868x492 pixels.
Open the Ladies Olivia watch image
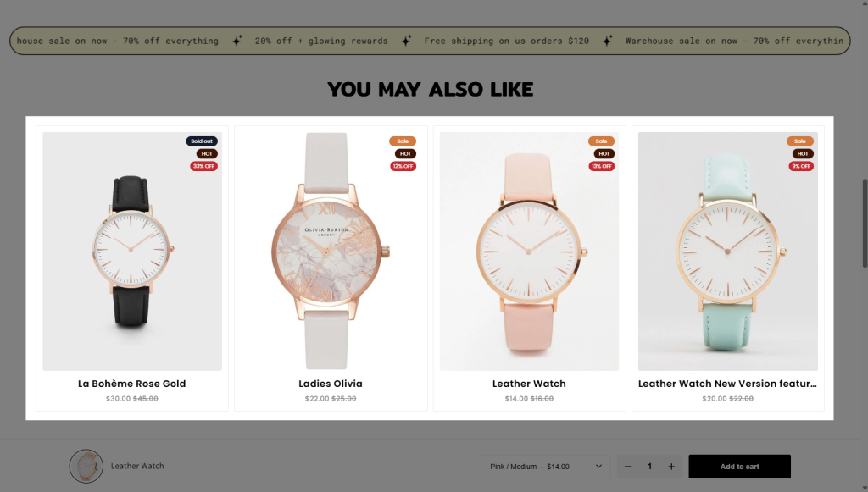point(331,251)
